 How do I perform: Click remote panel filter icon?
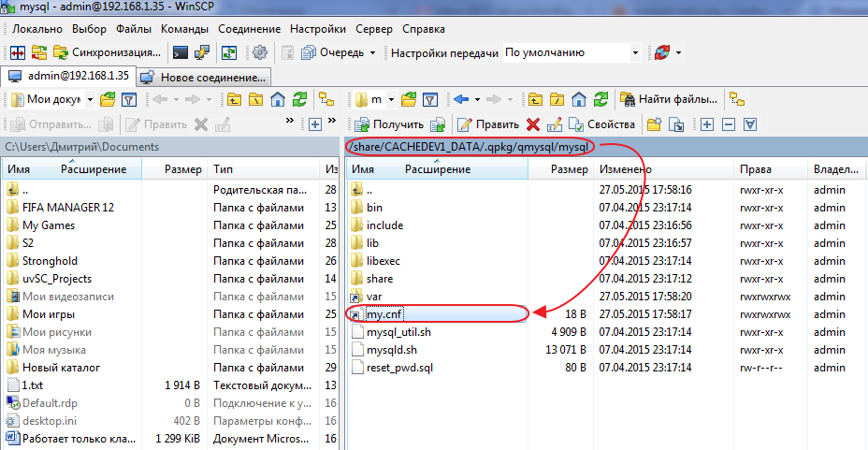[x=430, y=99]
